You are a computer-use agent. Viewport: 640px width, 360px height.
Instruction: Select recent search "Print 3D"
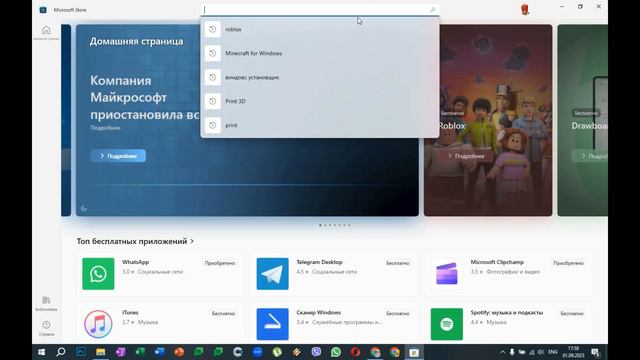[x=320, y=101]
